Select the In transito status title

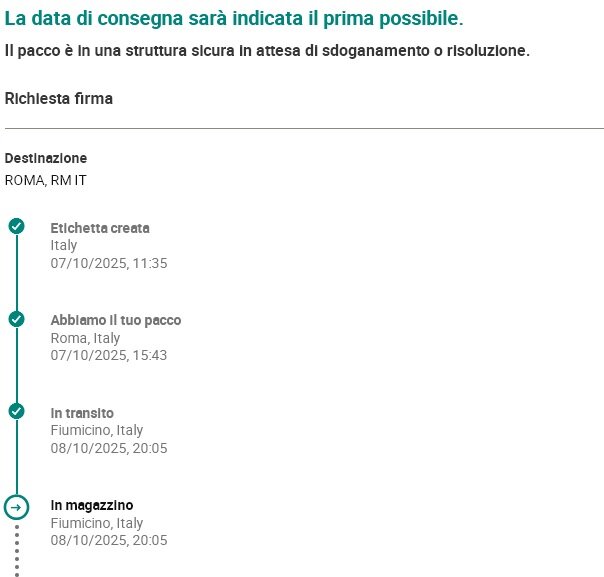(x=82, y=413)
